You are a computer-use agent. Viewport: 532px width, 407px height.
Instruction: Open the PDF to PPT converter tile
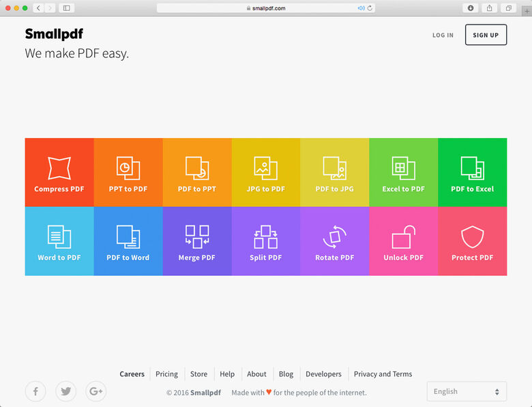[197, 172]
